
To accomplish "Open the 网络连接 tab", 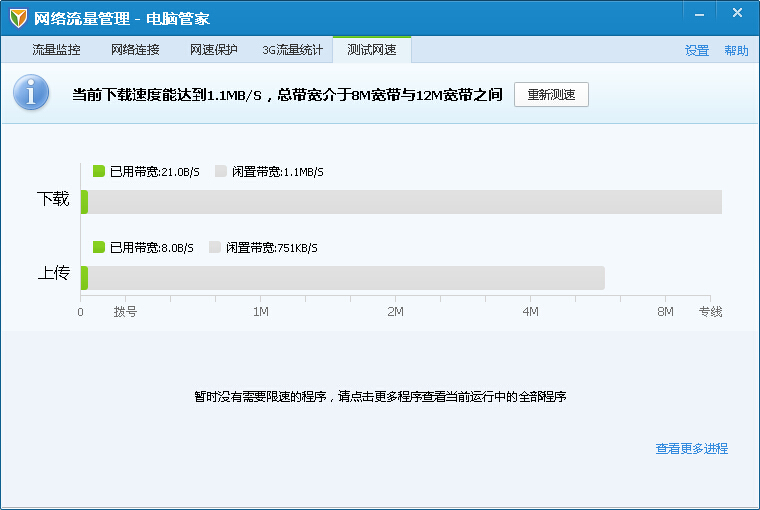I will pos(135,50).
